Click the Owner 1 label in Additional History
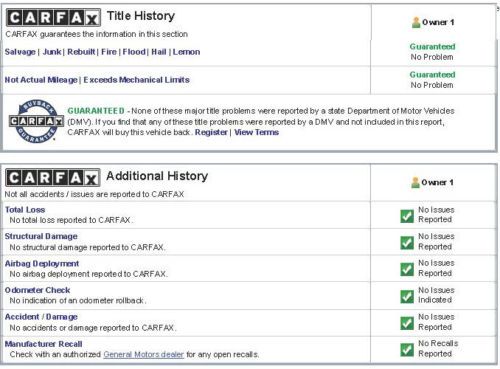The image size is (500, 369). [437, 182]
